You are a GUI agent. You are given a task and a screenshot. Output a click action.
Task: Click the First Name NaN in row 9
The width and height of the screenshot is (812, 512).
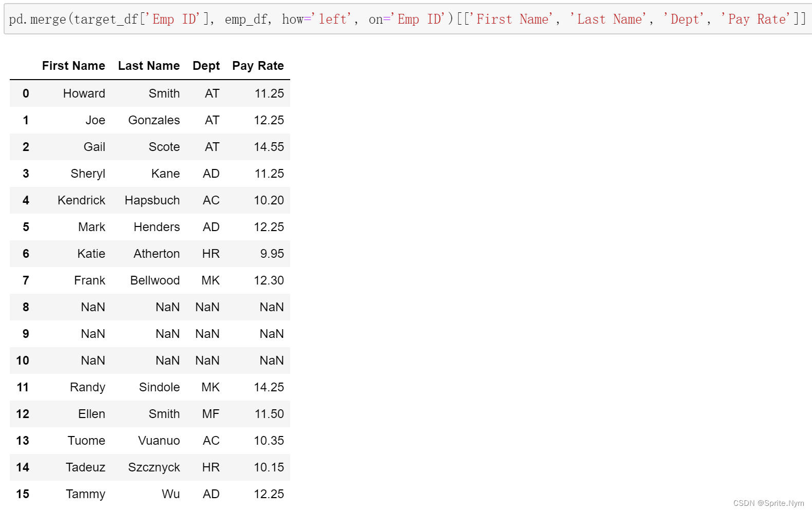tap(93, 334)
